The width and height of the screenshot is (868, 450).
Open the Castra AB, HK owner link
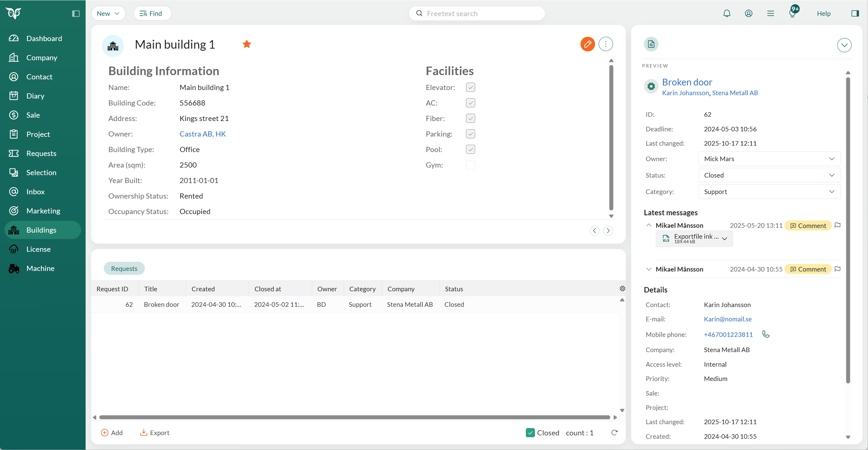203,134
